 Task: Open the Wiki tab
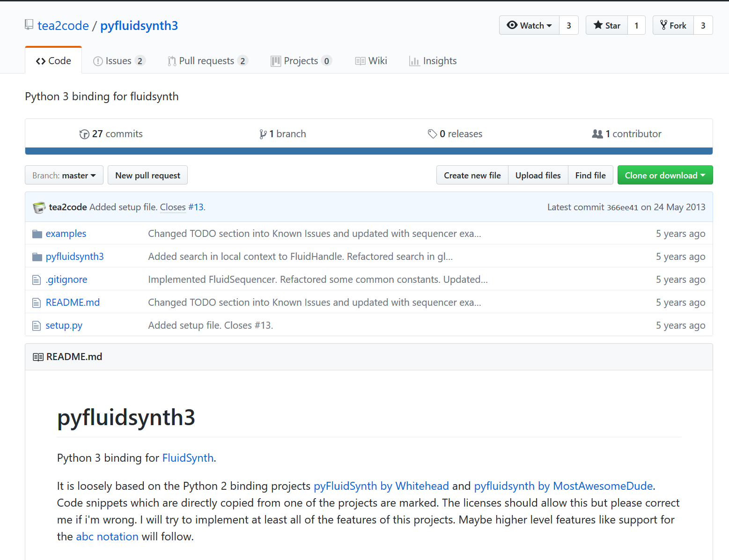click(x=371, y=61)
